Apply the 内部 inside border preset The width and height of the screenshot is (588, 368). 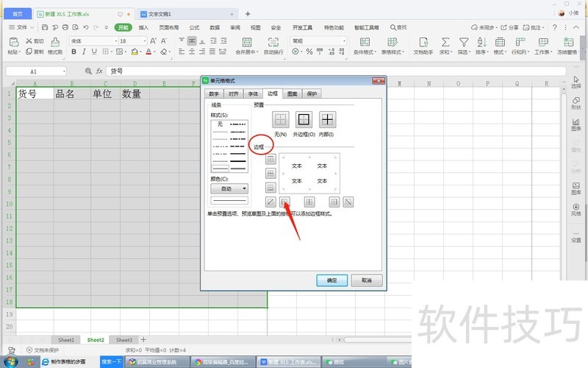[327, 120]
